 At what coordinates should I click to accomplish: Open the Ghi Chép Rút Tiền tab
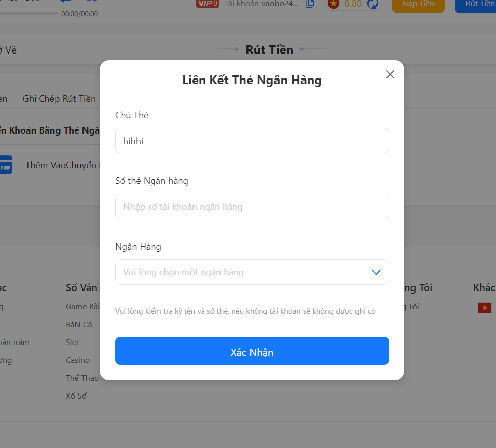coord(59,99)
